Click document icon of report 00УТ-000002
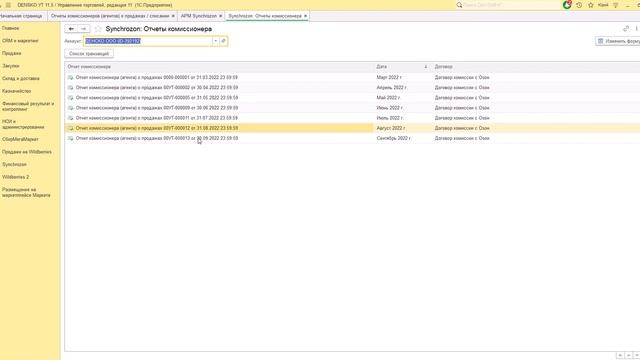 [71, 87]
